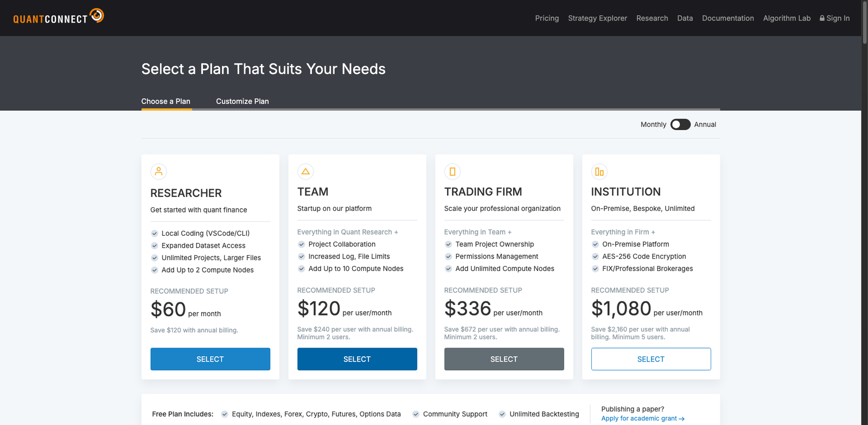This screenshot has height=425, width=868.
Task: Click the Team plan triangle icon
Action: point(305,172)
